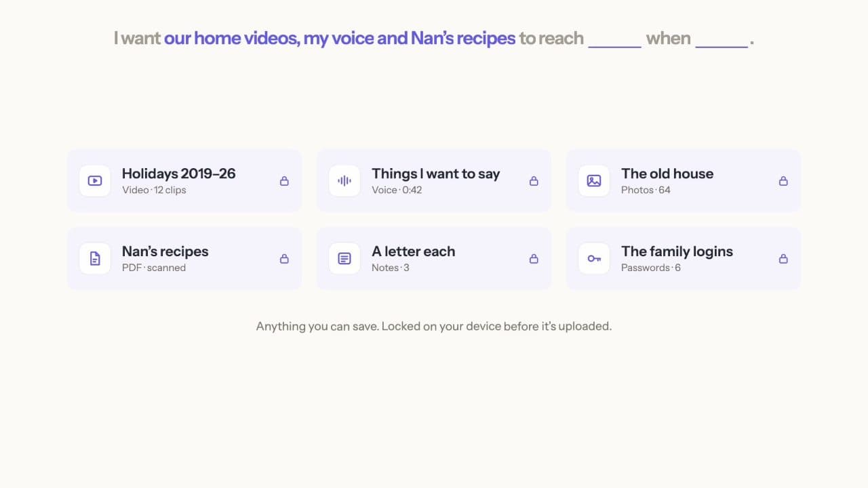Click the video icon on Holidays 2019–26 card
Screen dimensions: 868x488
point(95,181)
